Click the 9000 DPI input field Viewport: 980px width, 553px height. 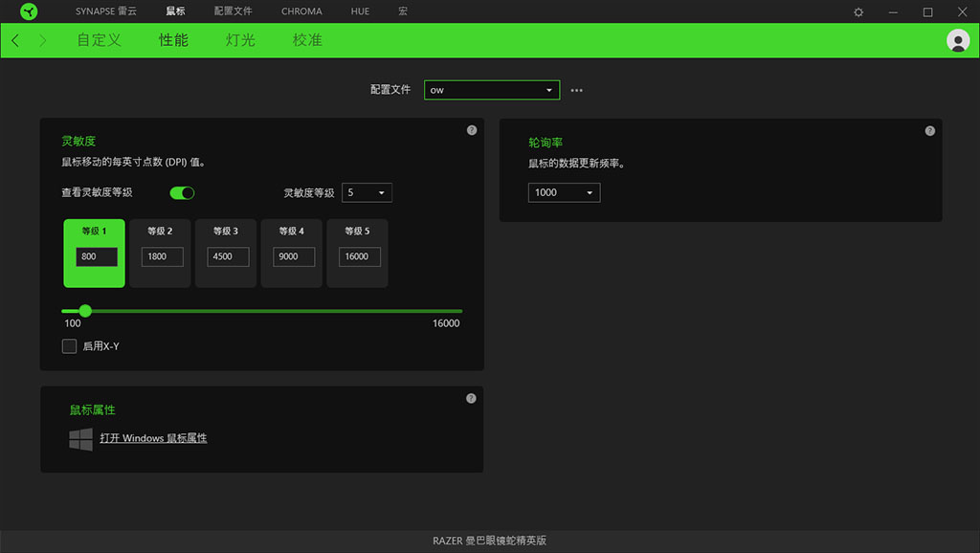(294, 256)
